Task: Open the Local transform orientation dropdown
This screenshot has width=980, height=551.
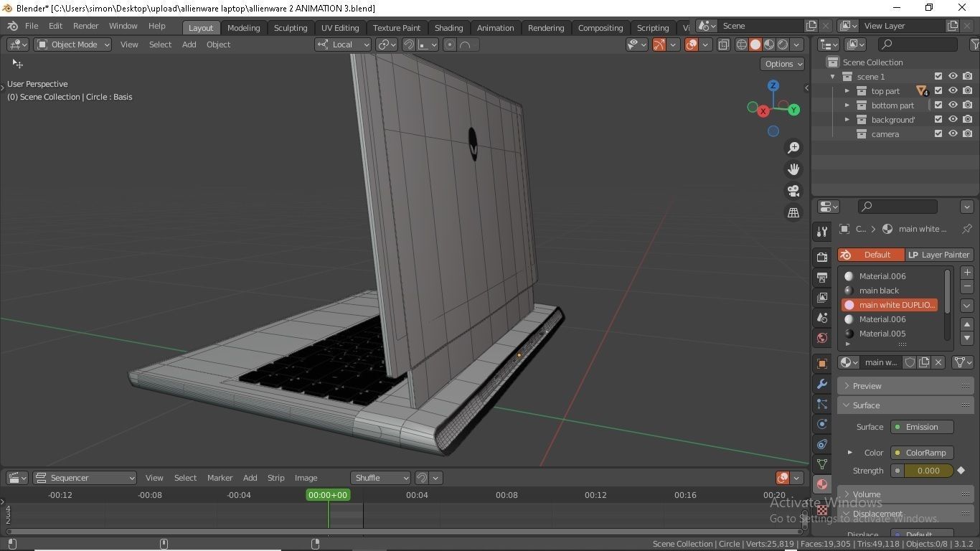Action: pos(343,44)
